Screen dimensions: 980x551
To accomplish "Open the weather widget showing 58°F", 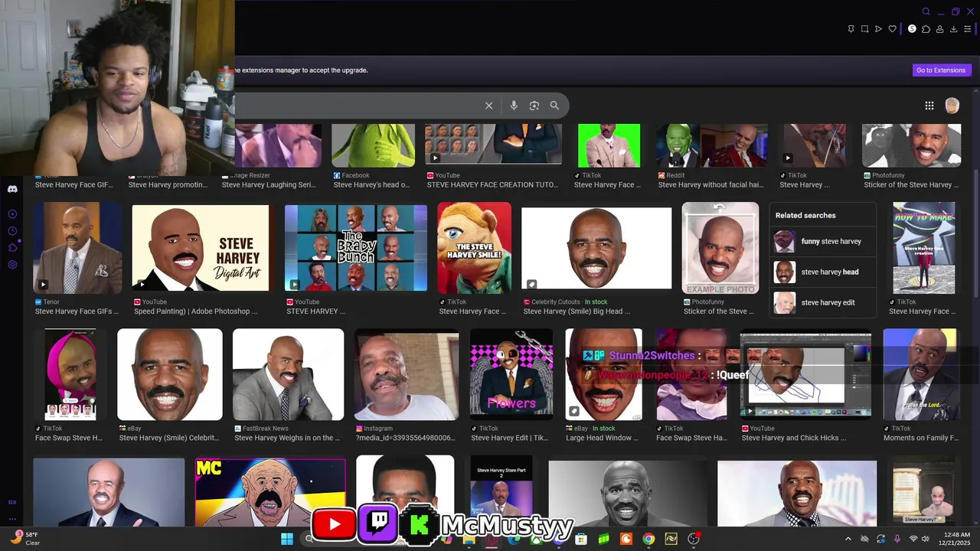I will tap(25, 539).
